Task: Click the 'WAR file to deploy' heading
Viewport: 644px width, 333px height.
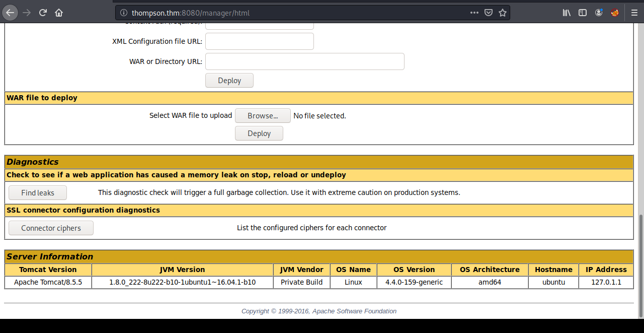Action: tap(42, 98)
